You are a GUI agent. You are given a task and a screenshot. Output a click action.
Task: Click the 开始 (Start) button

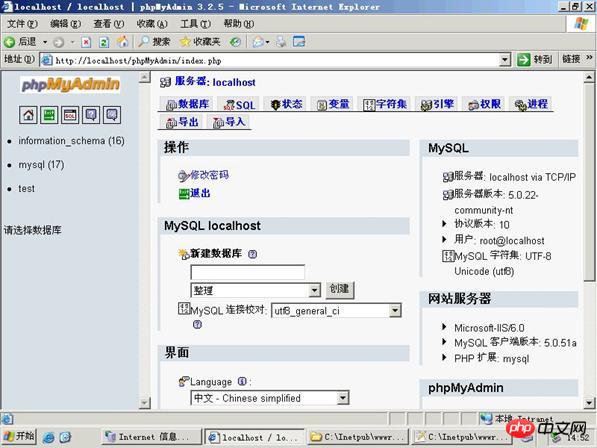click(x=19, y=436)
